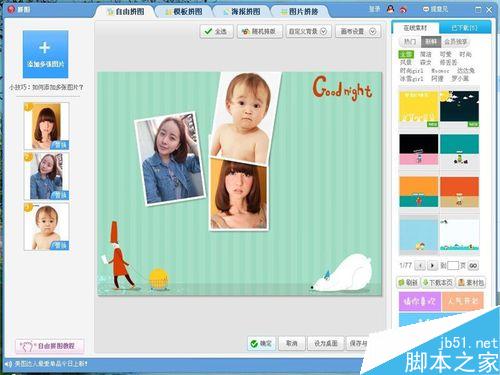Viewport: 500px width, 375px height.
Task: Choose the 时尚girl category tag
Action: pyautogui.click(x=411, y=71)
